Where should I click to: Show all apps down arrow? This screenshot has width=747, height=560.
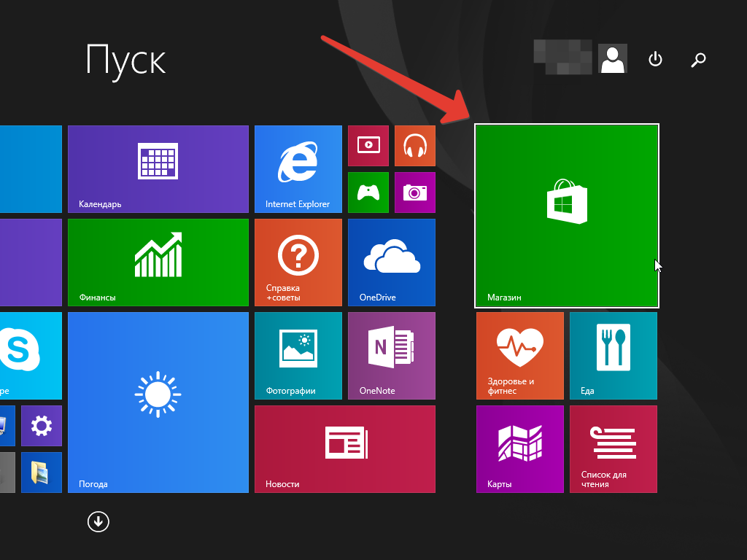click(98, 522)
